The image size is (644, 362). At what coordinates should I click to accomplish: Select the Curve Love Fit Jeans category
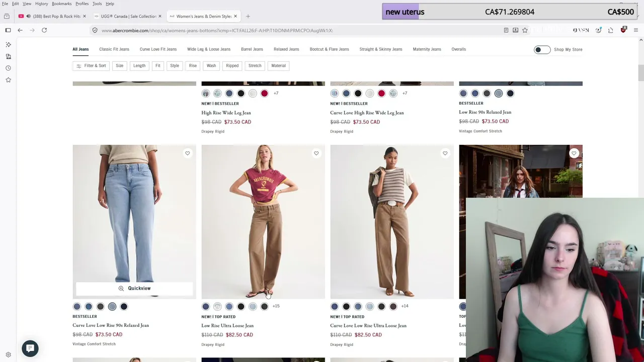coord(158,49)
